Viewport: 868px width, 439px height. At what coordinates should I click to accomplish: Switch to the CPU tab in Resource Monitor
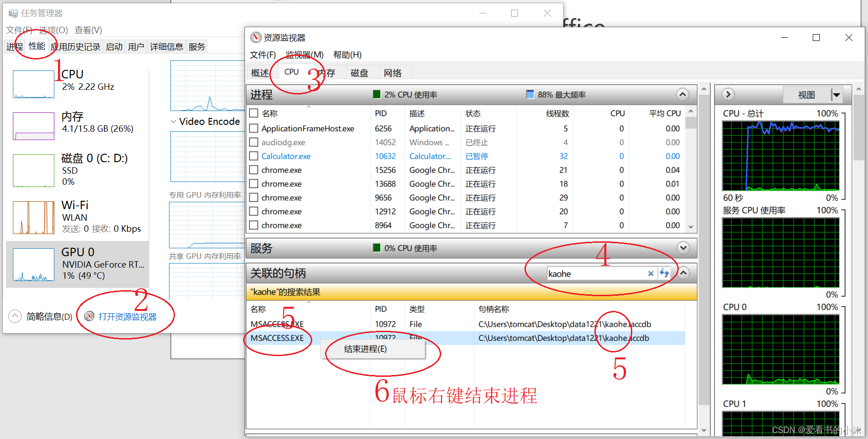291,72
